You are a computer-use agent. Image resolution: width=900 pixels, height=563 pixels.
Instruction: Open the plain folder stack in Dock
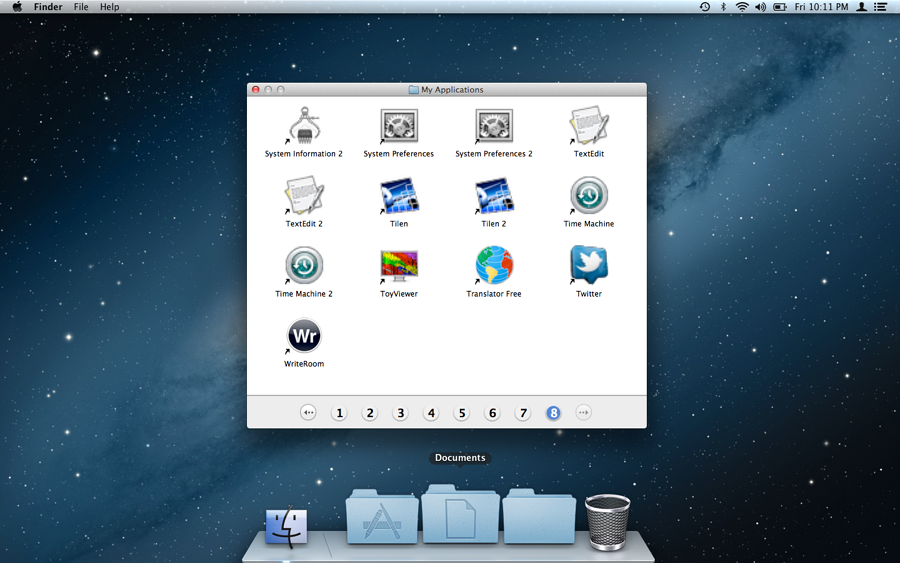[539, 517]
